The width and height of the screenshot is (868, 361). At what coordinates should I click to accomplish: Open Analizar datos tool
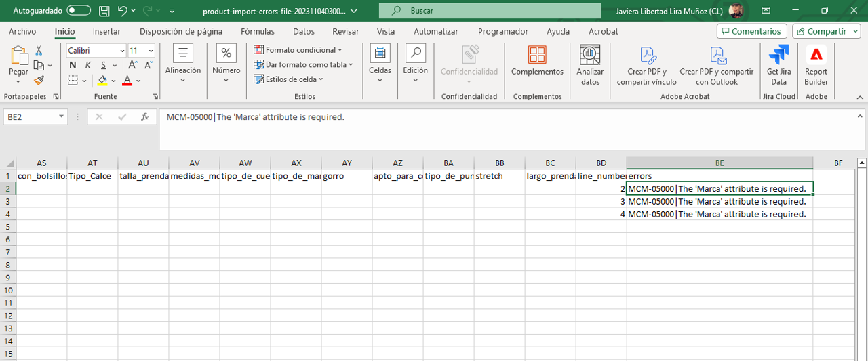[590, 66]
